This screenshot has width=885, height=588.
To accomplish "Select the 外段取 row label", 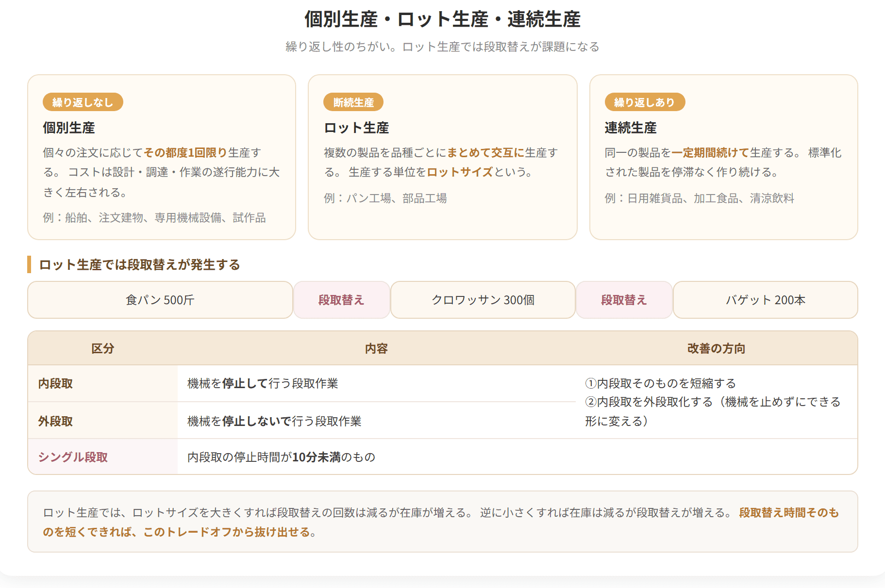I will pos(56,422).
